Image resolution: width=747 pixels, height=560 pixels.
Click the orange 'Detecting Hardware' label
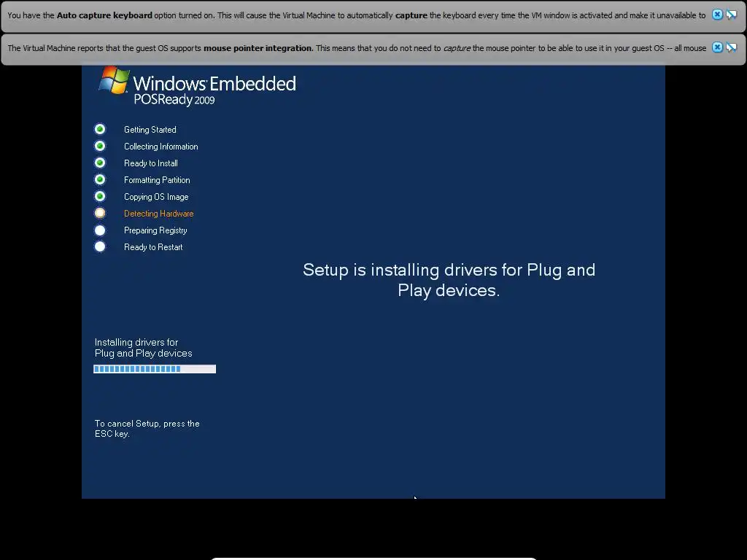point(158,214)
